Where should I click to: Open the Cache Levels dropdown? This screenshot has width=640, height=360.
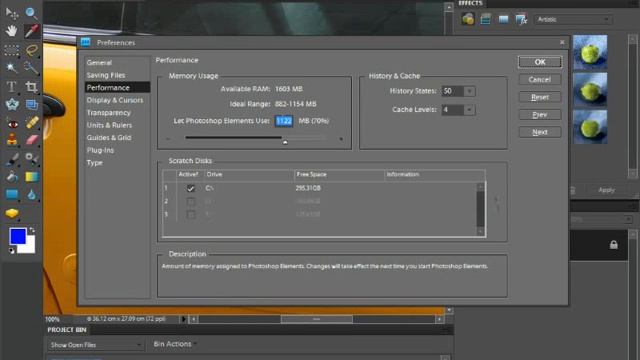click(469, 110)
